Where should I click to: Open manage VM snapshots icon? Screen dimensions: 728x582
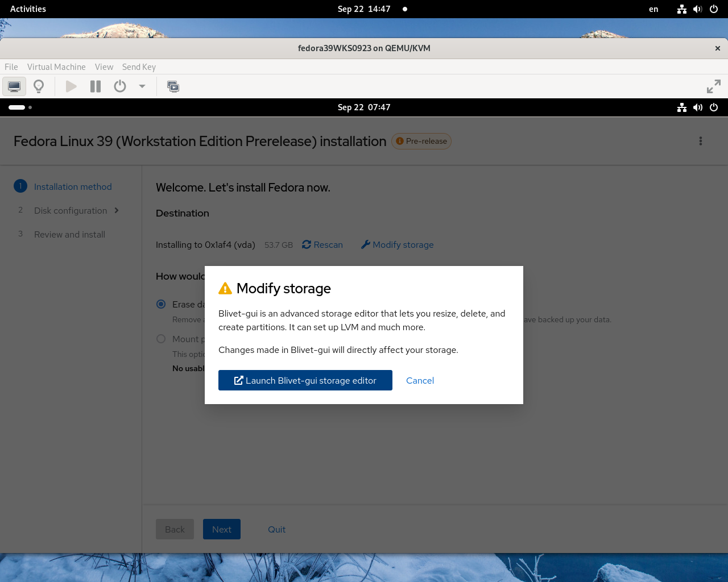click(x=173, y=86)
